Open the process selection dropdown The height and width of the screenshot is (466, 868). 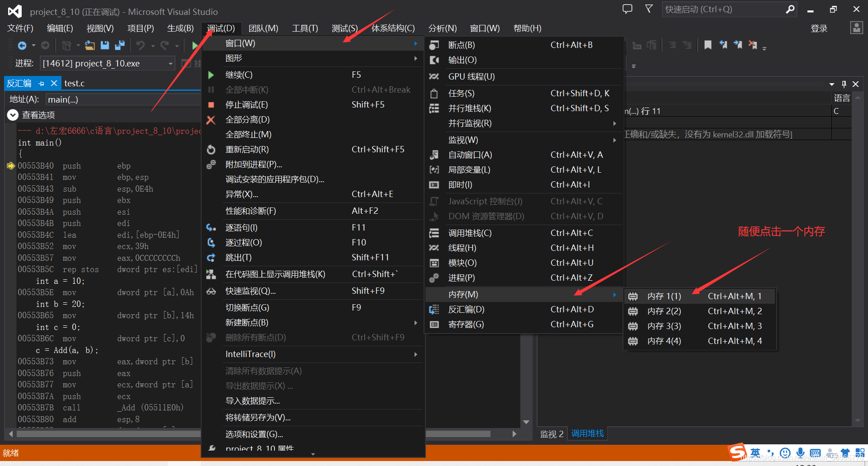click(x=170, y=63)
